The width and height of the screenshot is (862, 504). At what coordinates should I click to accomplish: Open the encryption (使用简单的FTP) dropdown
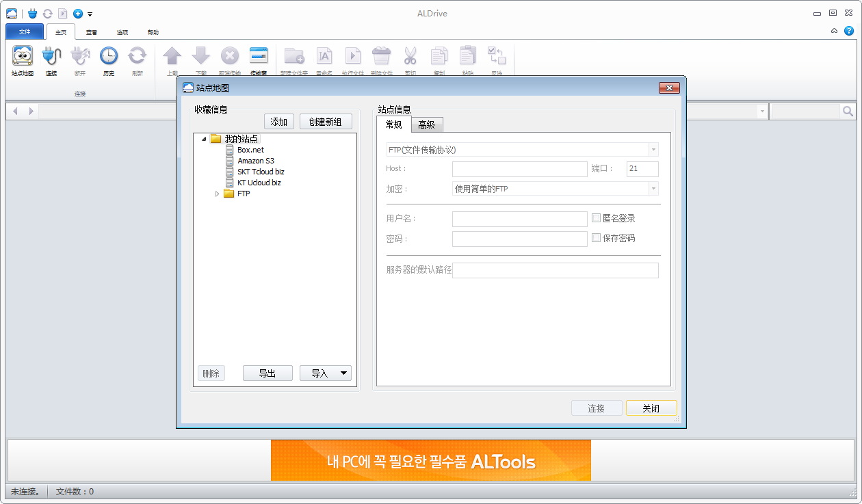653,189
